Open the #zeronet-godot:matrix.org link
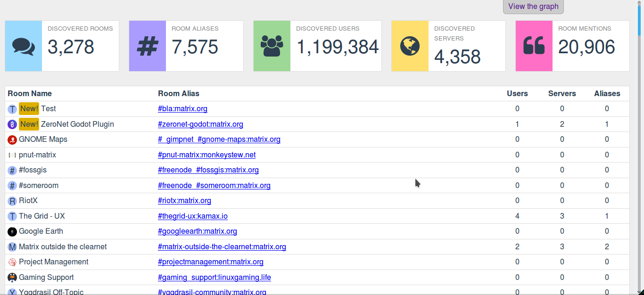The image size is (644, 295). (x=200, y=124)
